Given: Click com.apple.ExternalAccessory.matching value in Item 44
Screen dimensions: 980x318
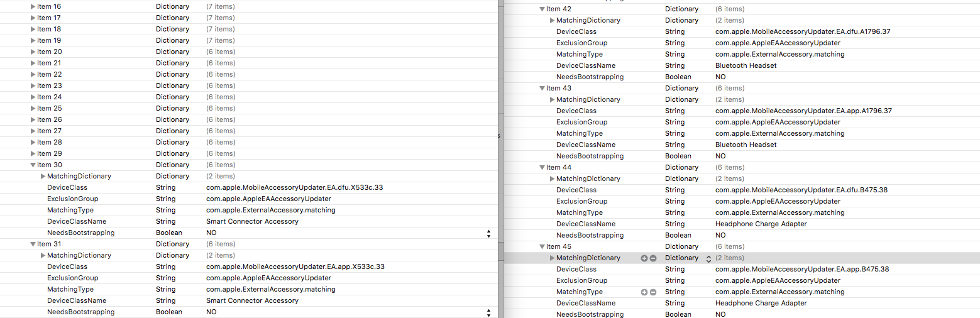Looking at the screenshot, I should point(780,213).
